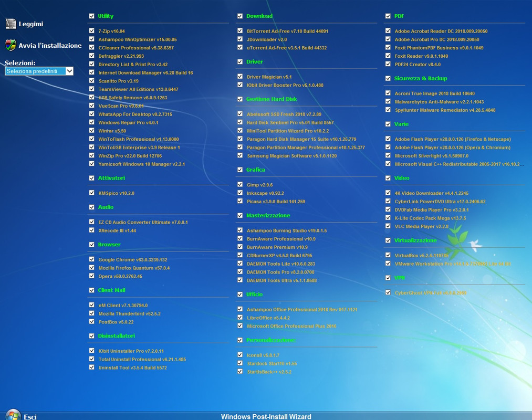Screen dimensions: 532x420
Task: Uncheck StartIsBack++ v2.5.2
Action: click(240, 371)
